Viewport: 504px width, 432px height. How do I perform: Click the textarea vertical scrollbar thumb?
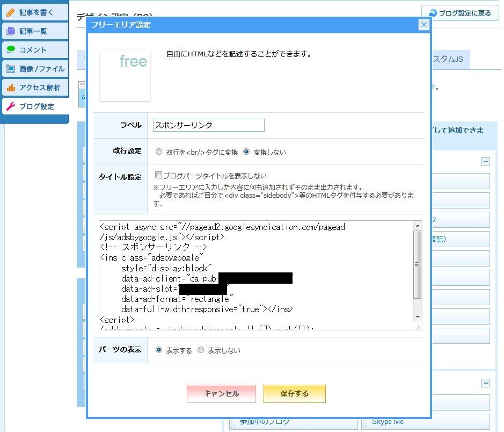click(417, 264)
